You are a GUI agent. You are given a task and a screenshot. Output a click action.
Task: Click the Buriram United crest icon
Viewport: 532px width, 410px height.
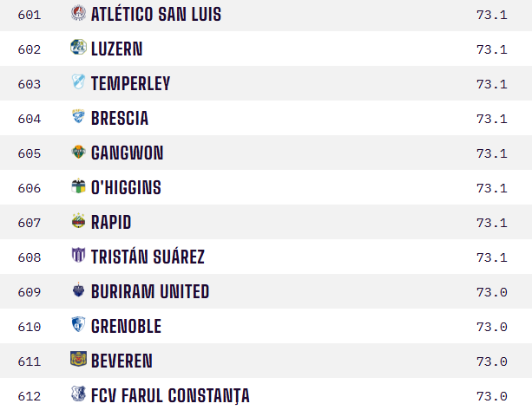(78, 291)
